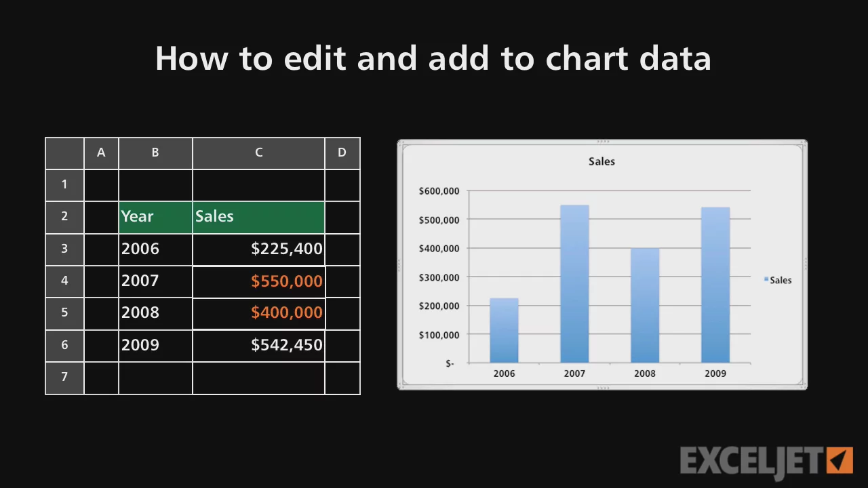The width and height of the screenshot is (868, 488).
Task: Select the 2008 chart bar
Action: (645, 305)
